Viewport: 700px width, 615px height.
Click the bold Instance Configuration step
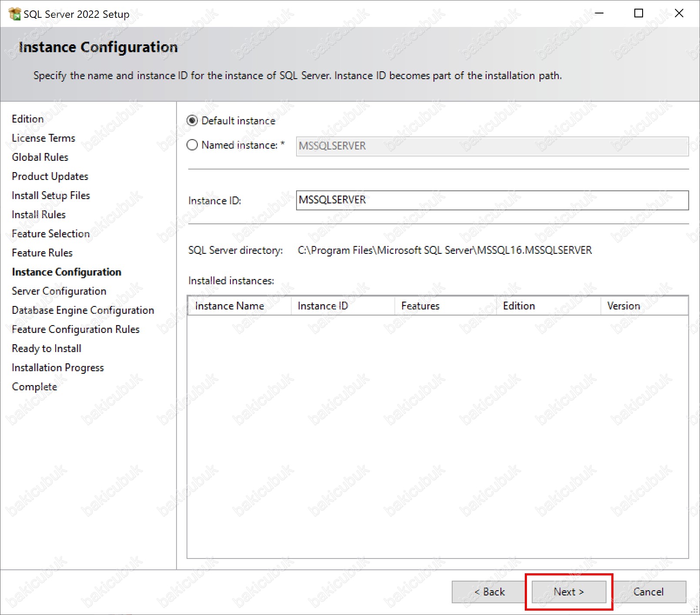point(67,272)
